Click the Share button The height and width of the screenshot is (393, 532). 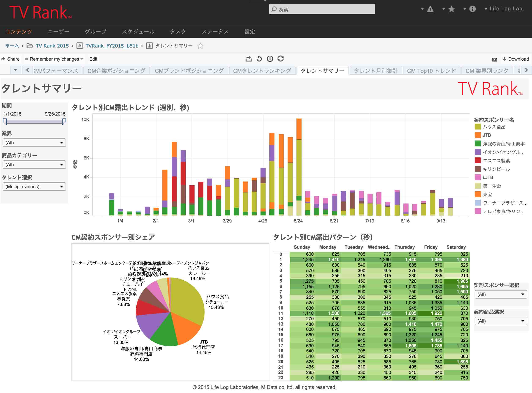pyautogui.click(x=10, y=59)
